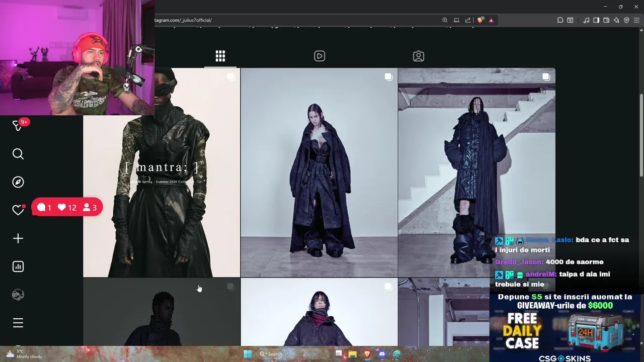Open the media control music note icon
This screenshot has height=362, width=644.
(586, 20)
